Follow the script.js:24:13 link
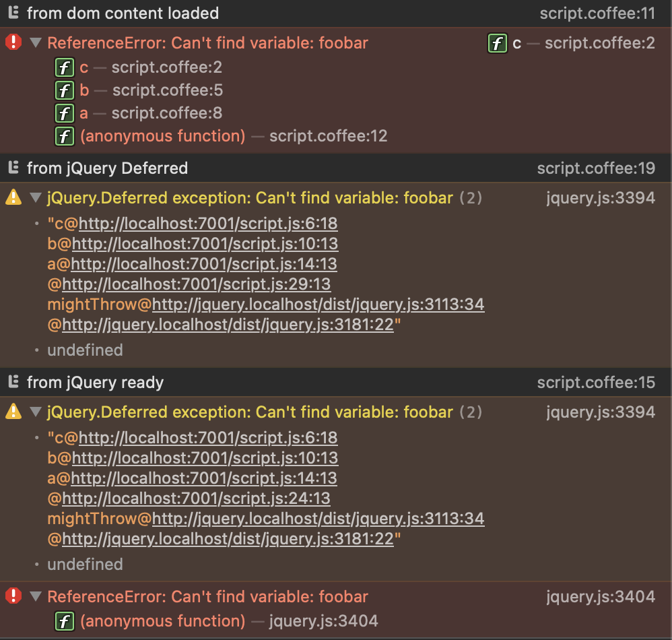This screenshot has width=672, height=640. pos(197,498)
